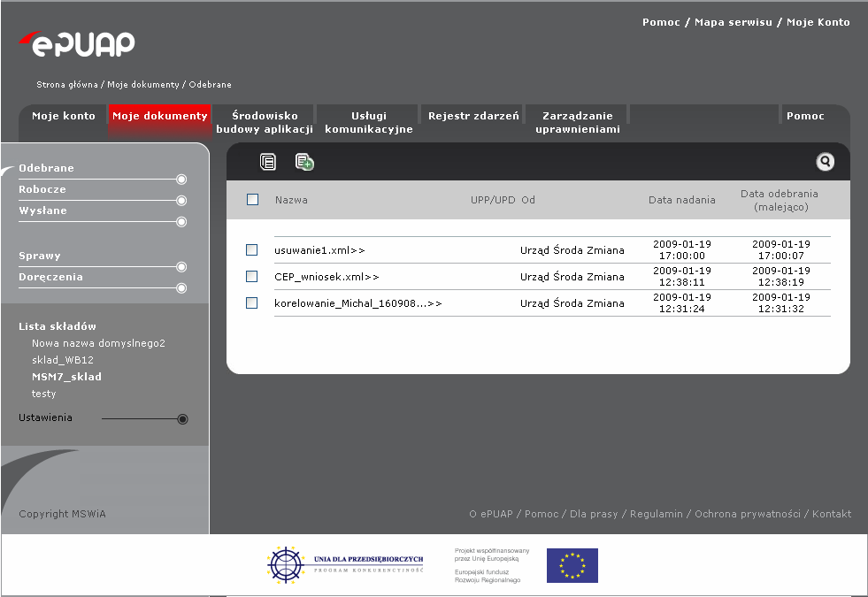
Task: Click the sent date '2009-01-19 17:00:00'
Action: click(x=682, y=249)
